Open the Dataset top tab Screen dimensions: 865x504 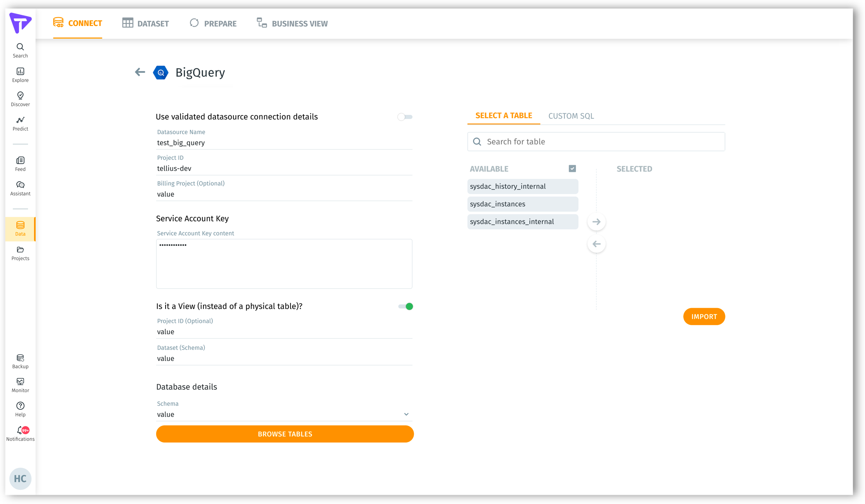(146, 23)
